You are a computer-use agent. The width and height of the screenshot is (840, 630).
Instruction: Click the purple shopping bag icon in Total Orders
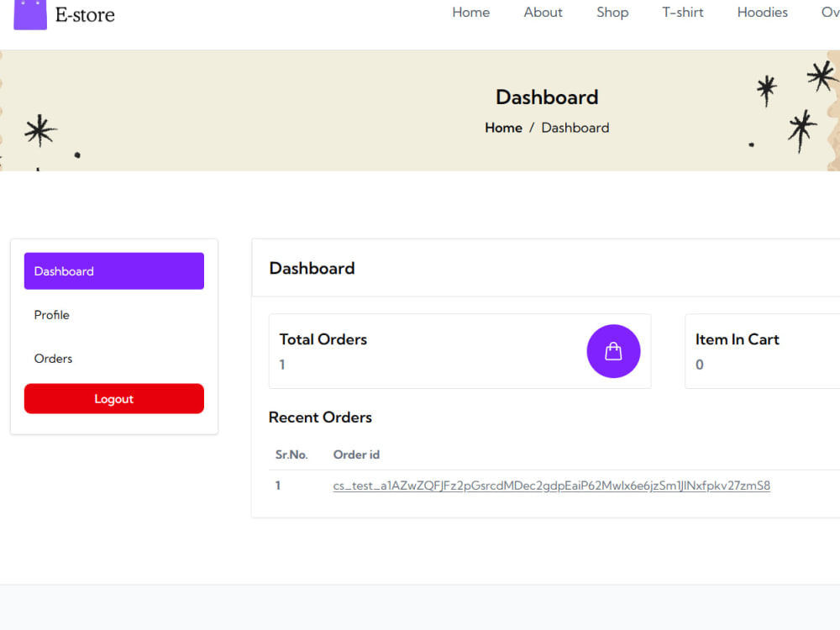point(613,351)
